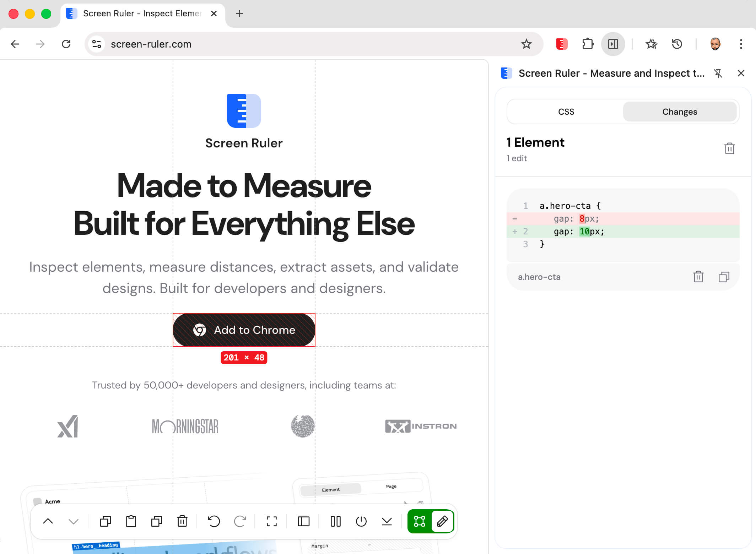Reload the page

click(x=66, y=44)
